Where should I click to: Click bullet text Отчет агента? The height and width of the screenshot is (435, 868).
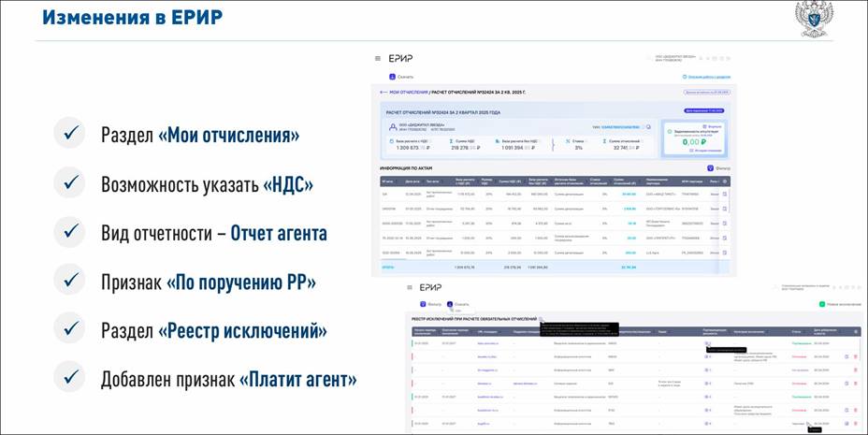point(279,233)
